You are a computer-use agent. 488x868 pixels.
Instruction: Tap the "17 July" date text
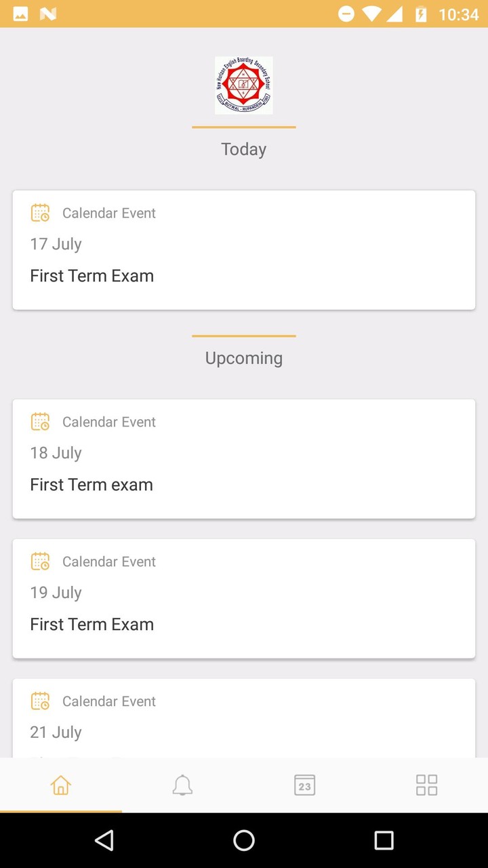point(56,244)
